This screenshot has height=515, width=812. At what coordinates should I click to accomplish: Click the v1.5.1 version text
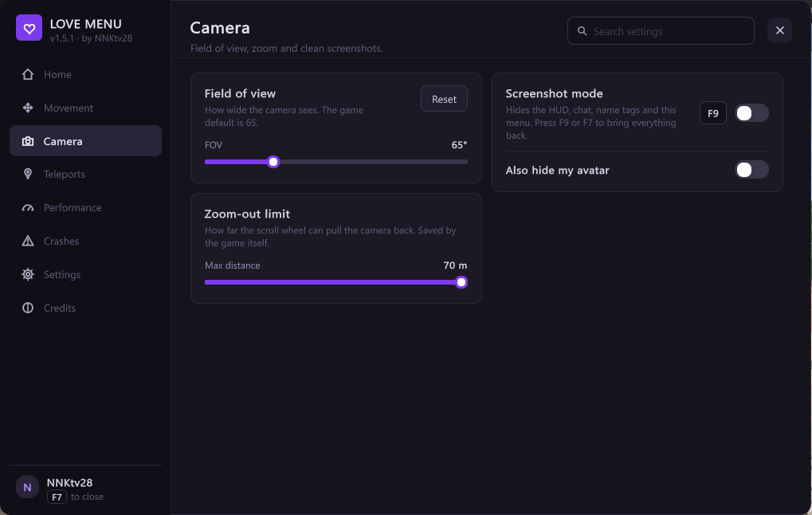tap(62, 38)
